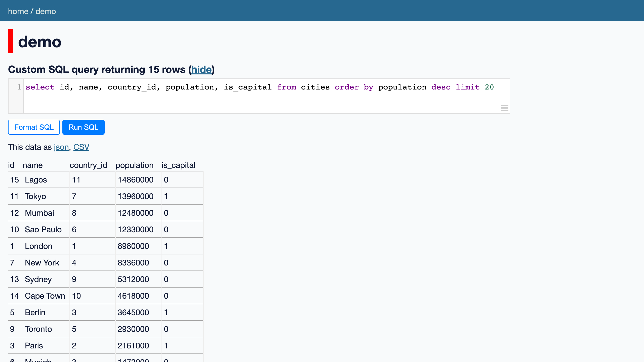Select the New York name cell
This screenshot has width=644, height=362.
tap(46, 263)
